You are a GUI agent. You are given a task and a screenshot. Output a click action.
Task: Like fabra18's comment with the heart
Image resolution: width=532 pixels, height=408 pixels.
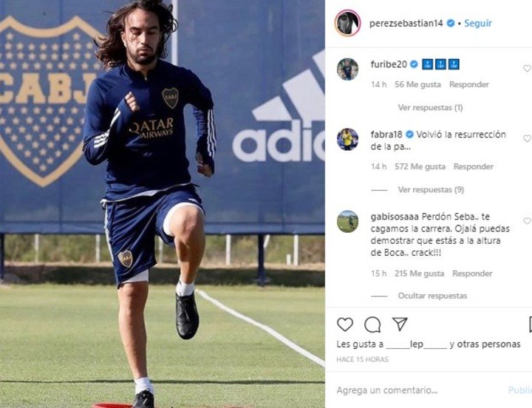pyautogui.click(x=528, y=138)
